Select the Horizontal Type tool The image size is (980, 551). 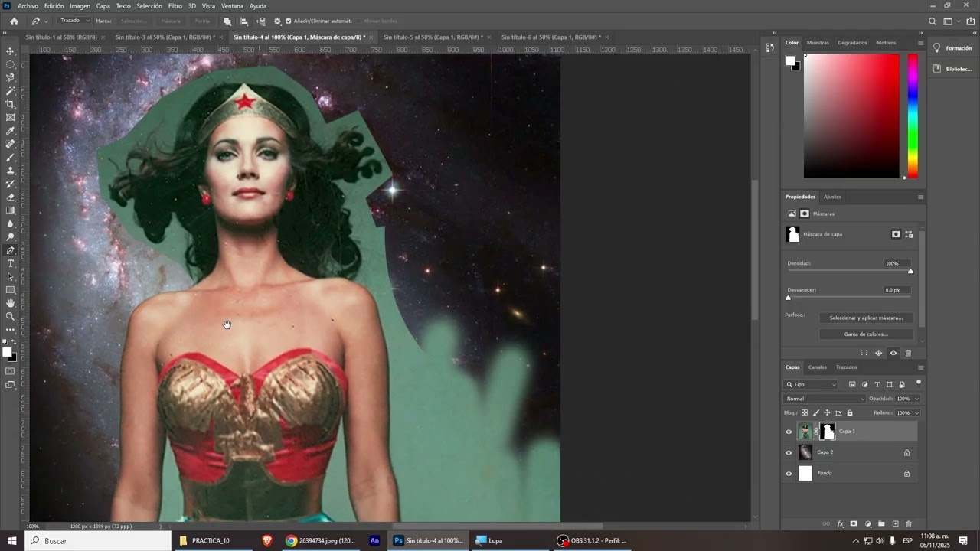(x=10, y=263)
